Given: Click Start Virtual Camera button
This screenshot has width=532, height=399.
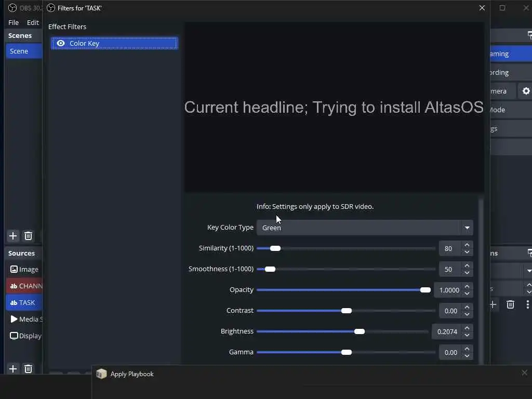Looking at the screenshot, I should click(503, 91).
